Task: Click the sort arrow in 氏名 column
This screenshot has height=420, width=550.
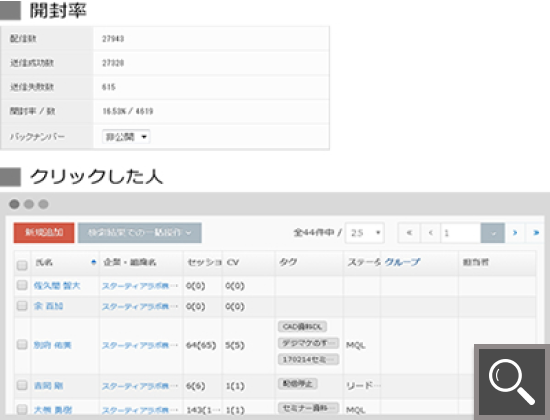Action: (x=93, y=262)
